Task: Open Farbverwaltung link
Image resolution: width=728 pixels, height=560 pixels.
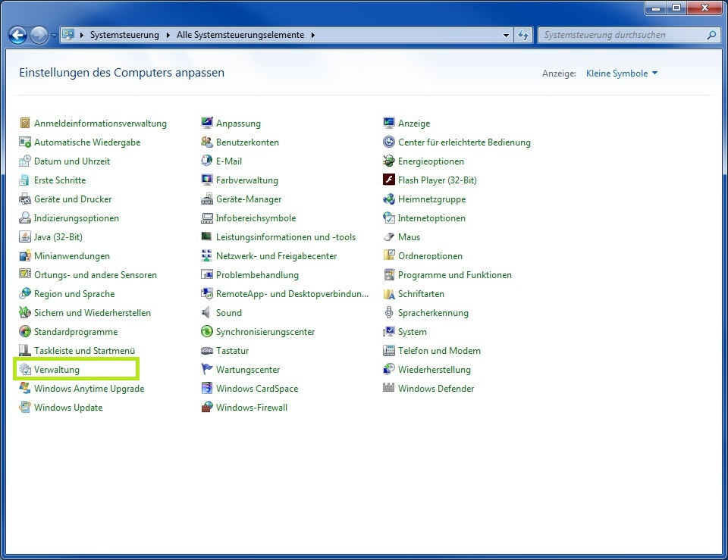Action: [x=247, y=180]
